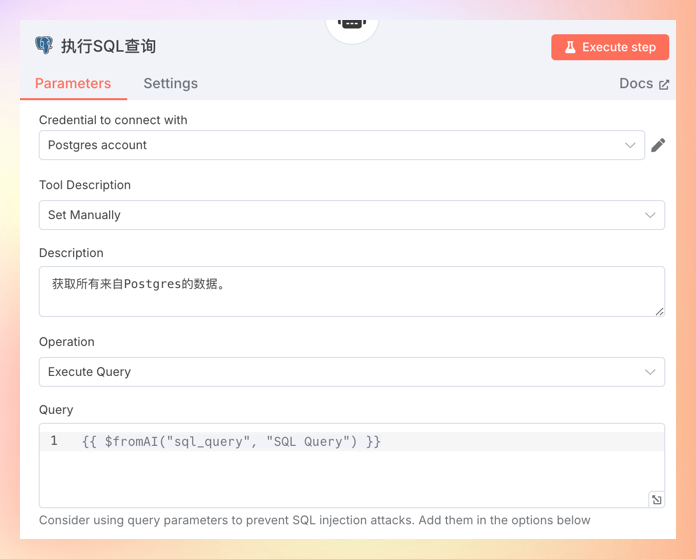Click the Postgres elephant node icon
The image size is (696, 559).
point(44,45)
